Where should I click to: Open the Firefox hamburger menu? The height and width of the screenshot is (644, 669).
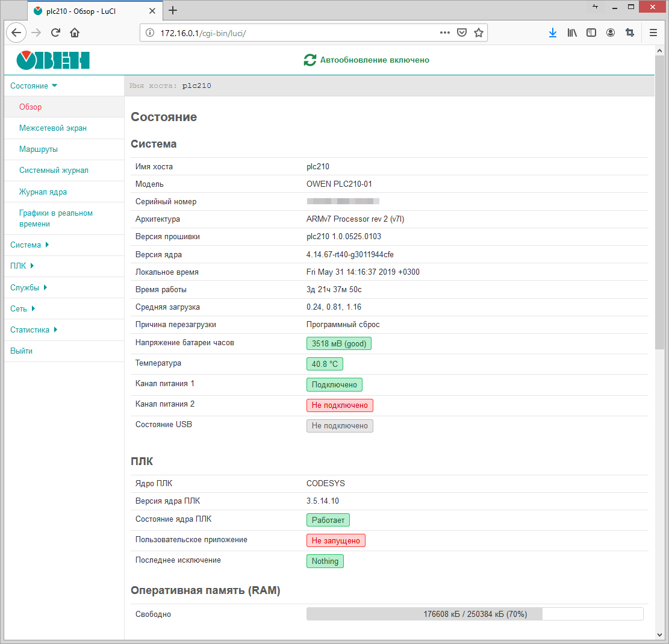click(653, 33)
